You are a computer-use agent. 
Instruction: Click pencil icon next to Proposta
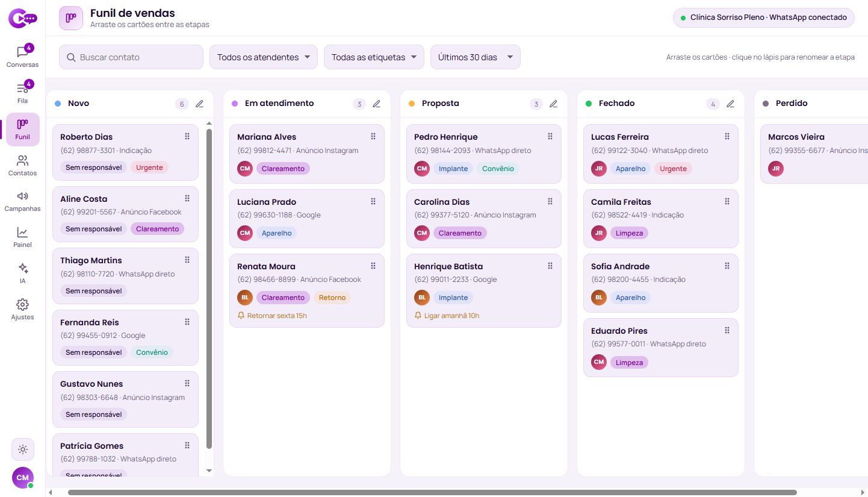[553, 104]
